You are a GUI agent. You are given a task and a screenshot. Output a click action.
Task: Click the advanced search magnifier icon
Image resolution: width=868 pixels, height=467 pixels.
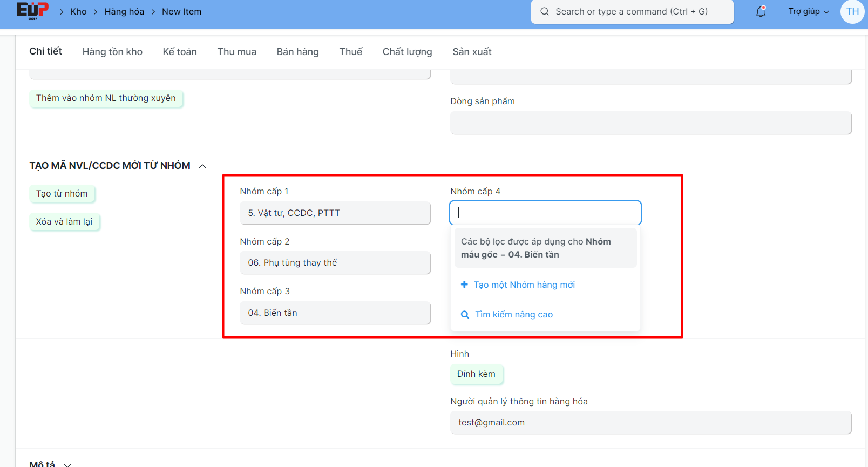pos(465,315)
